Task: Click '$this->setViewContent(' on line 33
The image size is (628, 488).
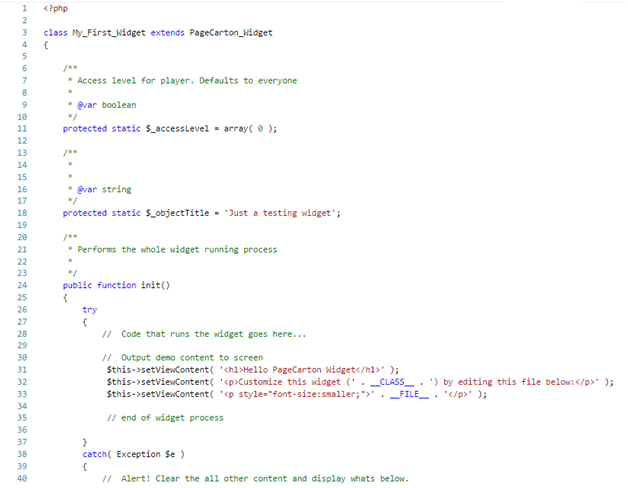Action: pyautogui.click(x=160, y=394)
